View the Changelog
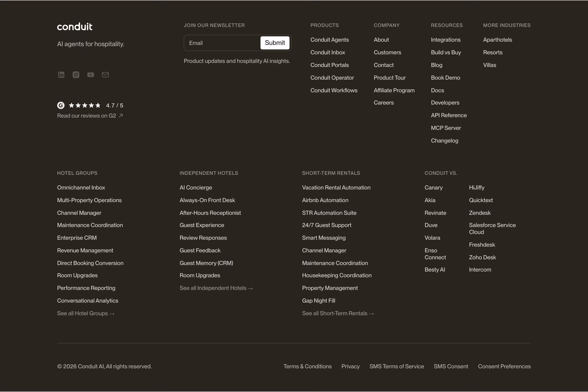 tap(444, 141)
